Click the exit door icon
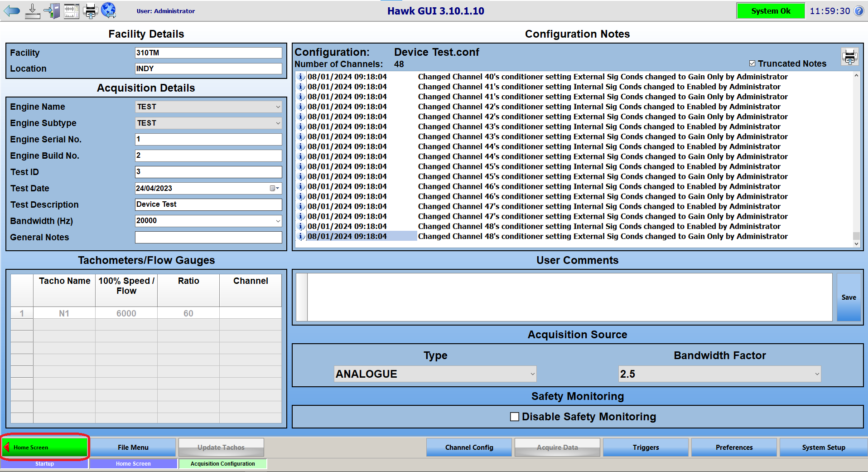 pyautogui.click(x=52, y=11)
